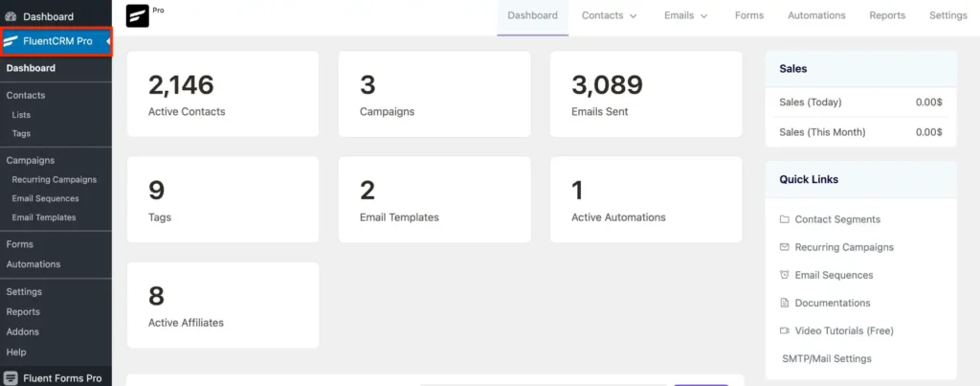Go to Automations tab in top navigation

pos(816,15)
